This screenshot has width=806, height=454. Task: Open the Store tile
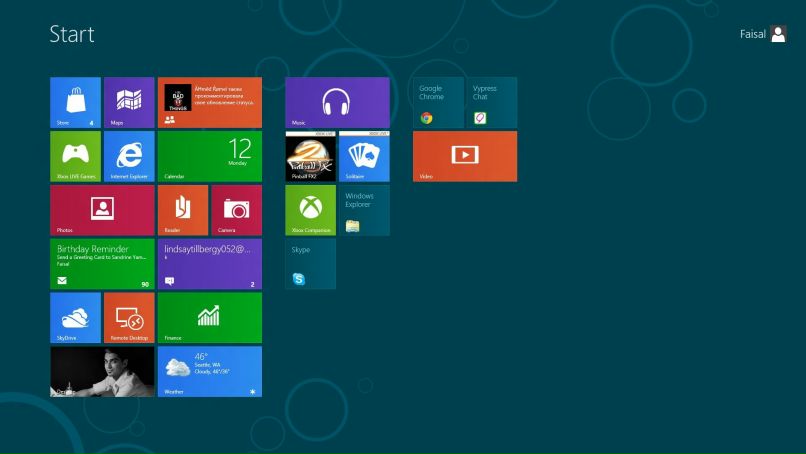point(75,102)
